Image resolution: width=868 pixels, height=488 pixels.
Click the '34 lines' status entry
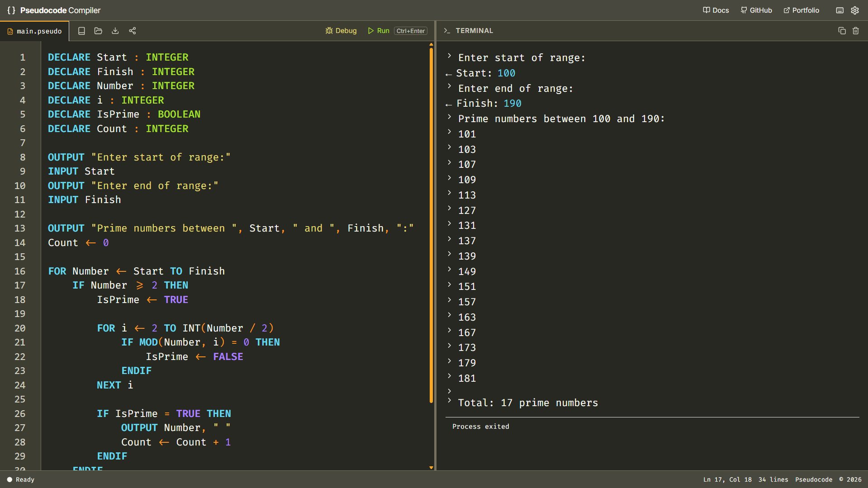773,479
